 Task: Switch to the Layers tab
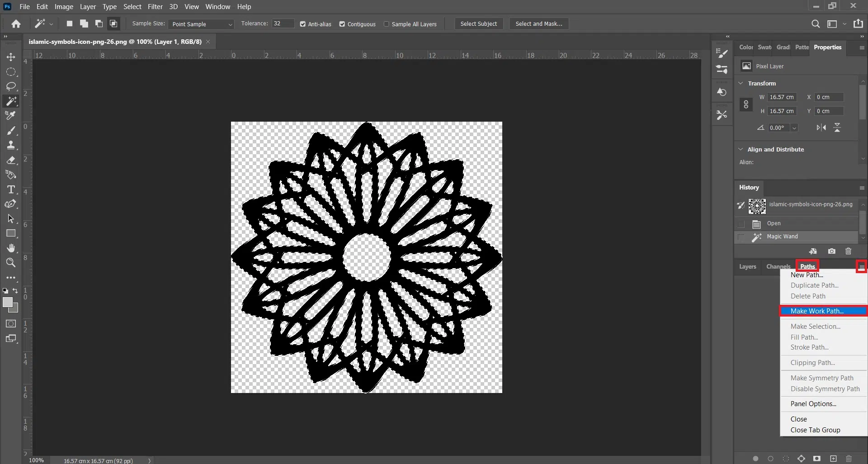tap(747, 267)
